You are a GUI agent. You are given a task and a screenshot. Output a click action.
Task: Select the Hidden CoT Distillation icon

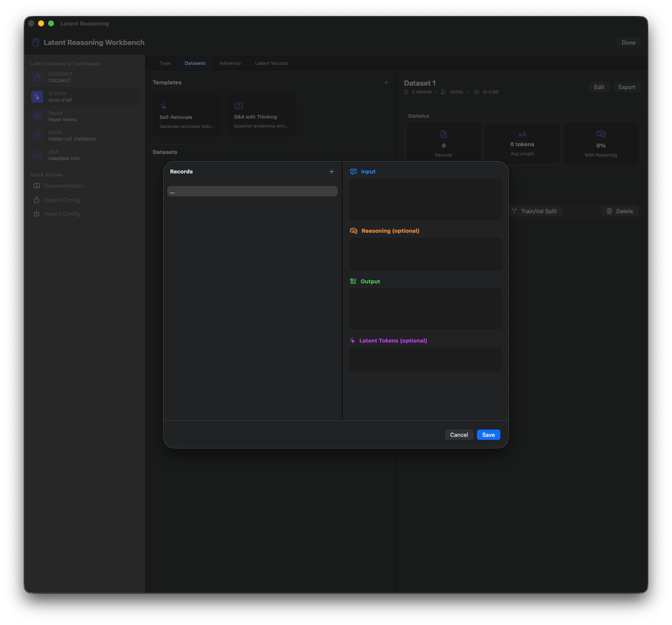(x=37, y=135)
